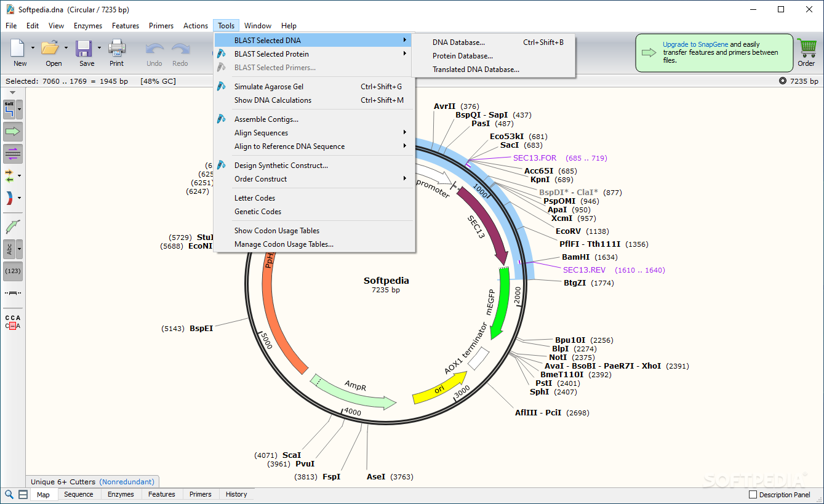Click the green curved feature arrow icon
824x504 pixels.
(13, 226)
